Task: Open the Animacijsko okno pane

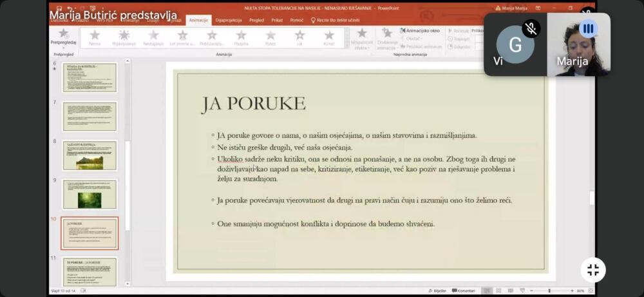Action: 422,30
